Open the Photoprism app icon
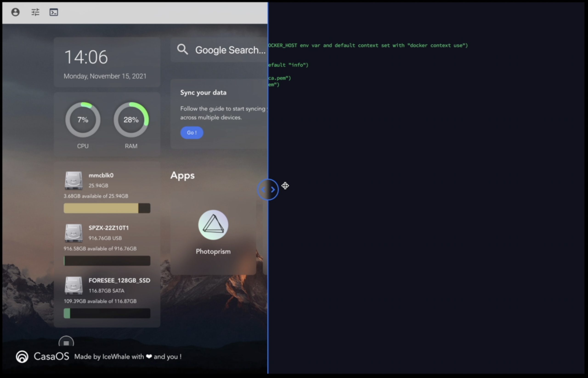588x378 pixels. tap(213, 225)
